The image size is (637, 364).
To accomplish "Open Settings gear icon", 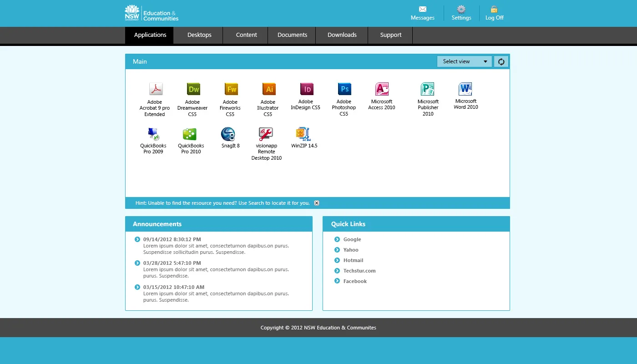I will [461, 9].
